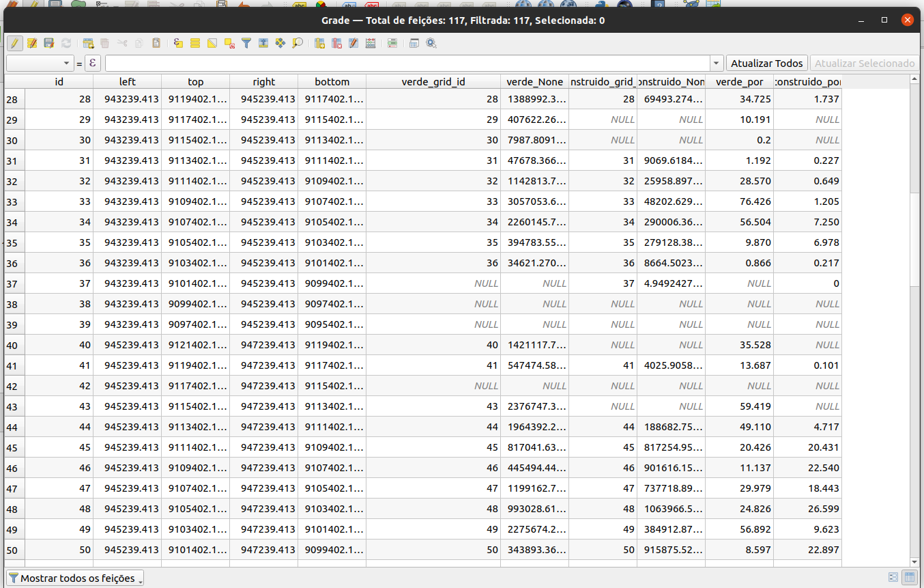924x588 pixels.
Task: Pan the map to selected rows
Action: pyautogui.click(x=280, y=43)
